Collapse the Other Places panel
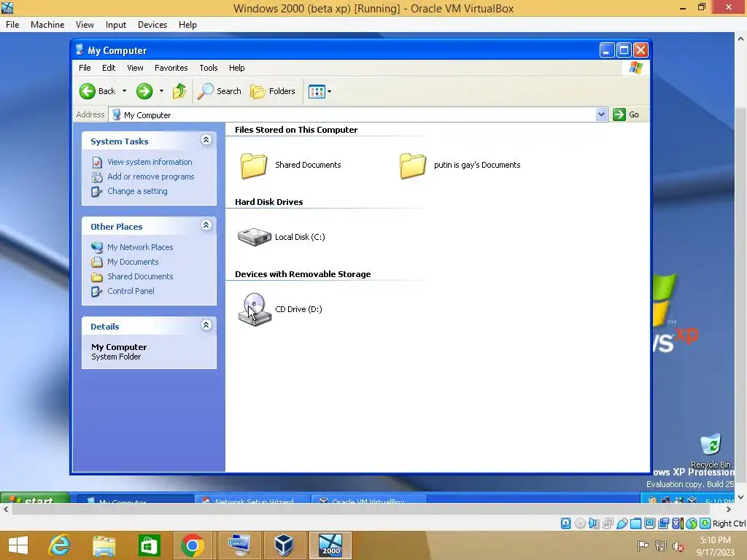The width and height of the screenshot is (747, 560). click(x=206, y=225)
